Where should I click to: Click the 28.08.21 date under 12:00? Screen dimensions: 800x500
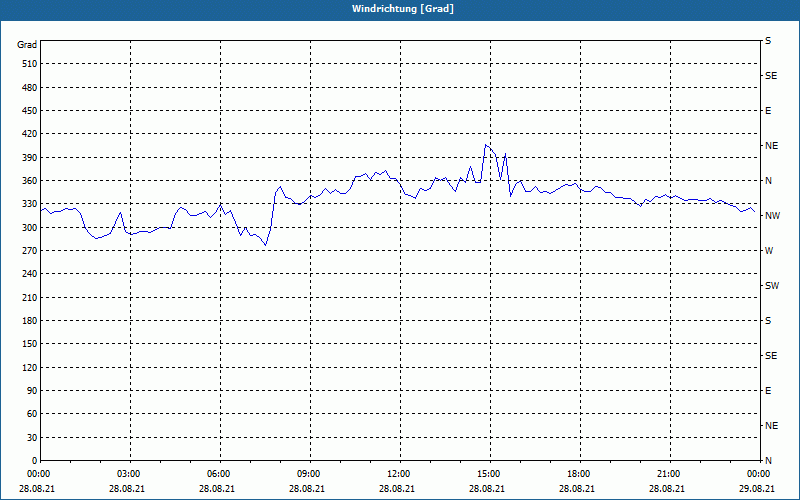click(396, 489)
